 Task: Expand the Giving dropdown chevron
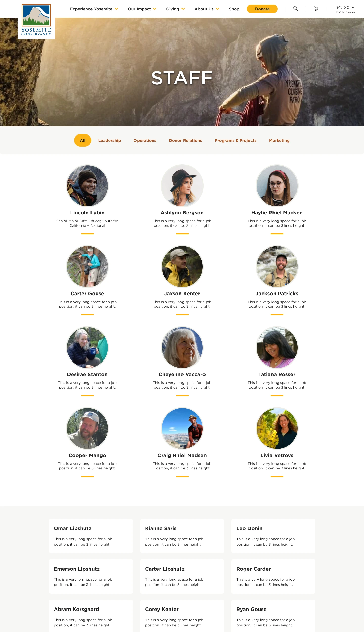coord(183,9)
